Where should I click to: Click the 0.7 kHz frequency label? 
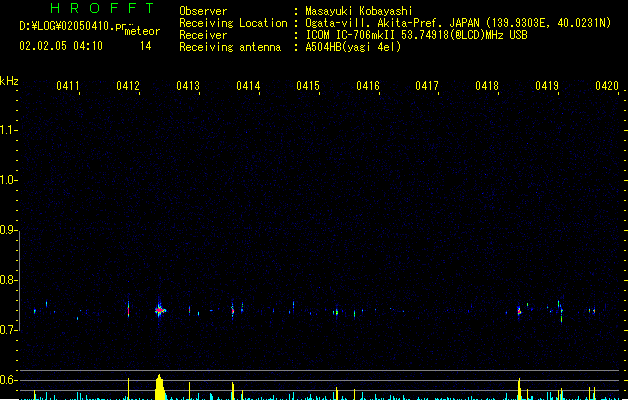(x=8, y=330)
